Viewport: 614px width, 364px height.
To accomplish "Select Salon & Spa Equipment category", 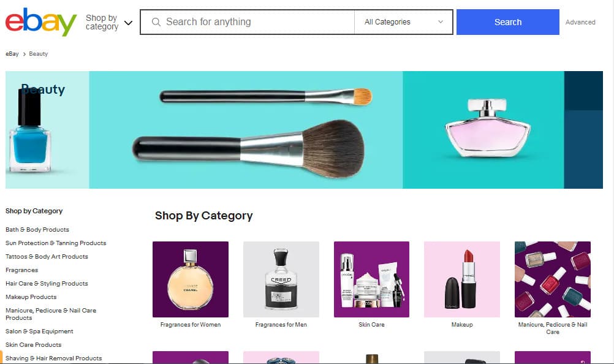I will (x=40, y=331).
